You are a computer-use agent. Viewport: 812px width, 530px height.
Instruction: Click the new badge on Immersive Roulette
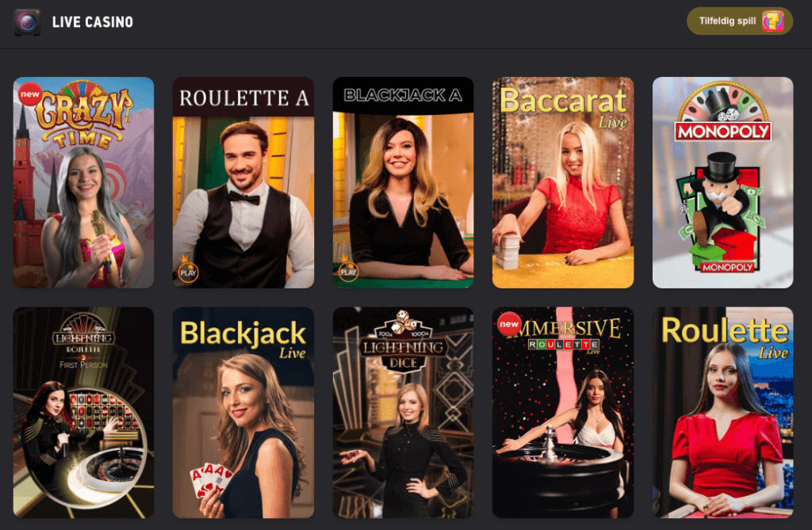coord(508,324)
